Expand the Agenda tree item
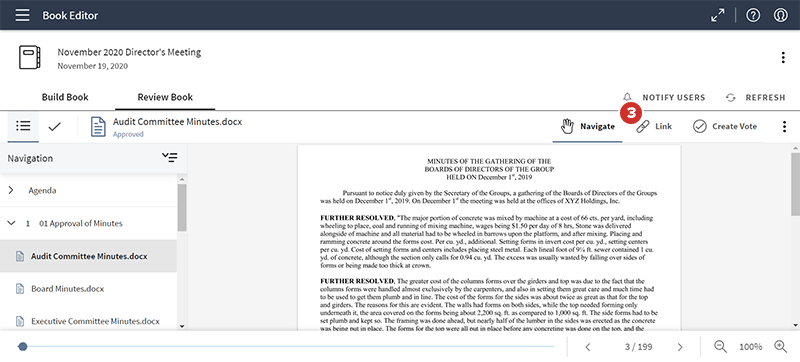800x362 pixels. point(11,190)
